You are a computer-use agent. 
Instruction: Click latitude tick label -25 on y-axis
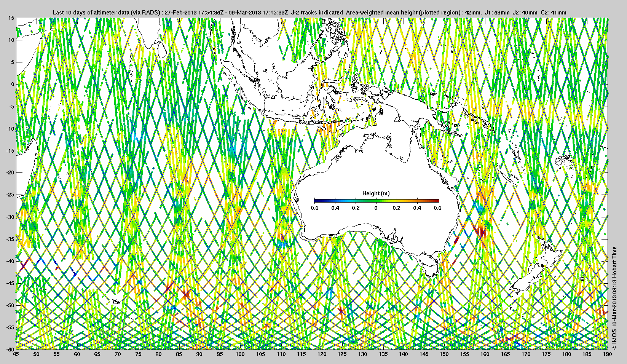click(11, 195)
